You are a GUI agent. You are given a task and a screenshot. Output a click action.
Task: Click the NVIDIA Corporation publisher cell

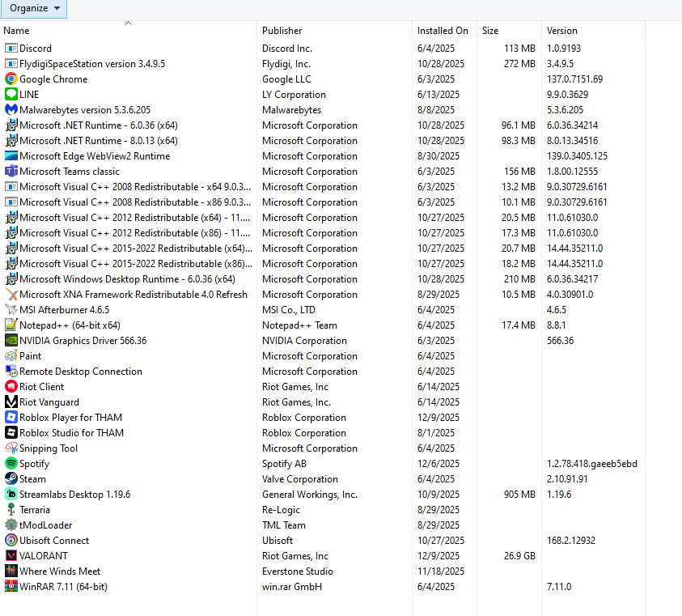[x=304, y=341]
